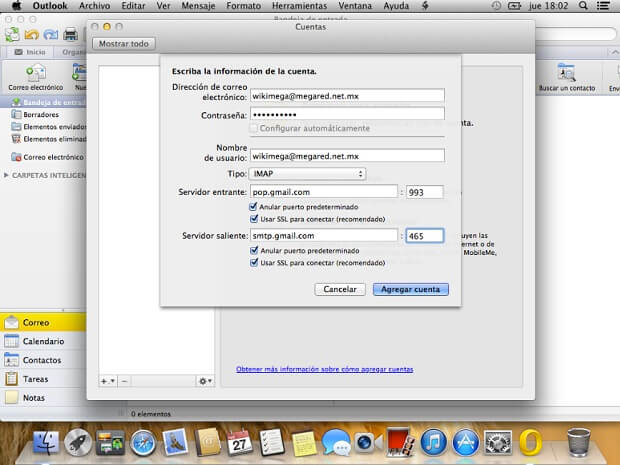Open the Formato menu
620x465 pixels.
pyautogui.click(x=244, y=6)
